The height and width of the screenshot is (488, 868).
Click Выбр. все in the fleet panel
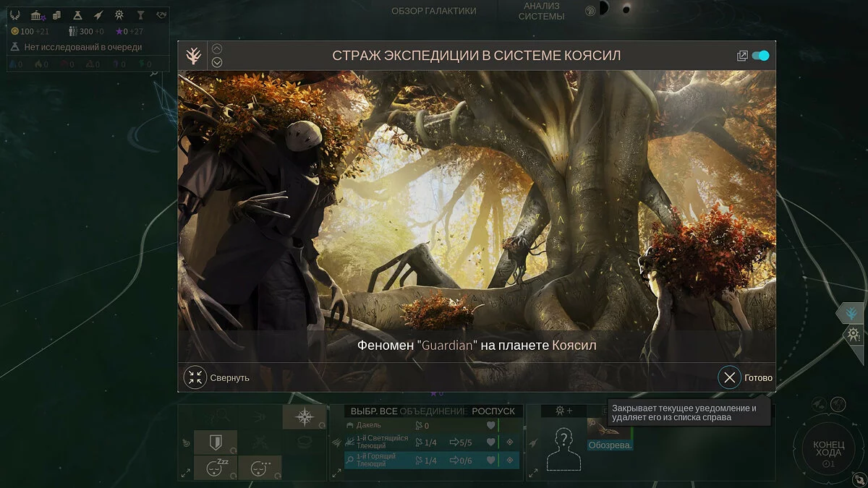(374, 411)
